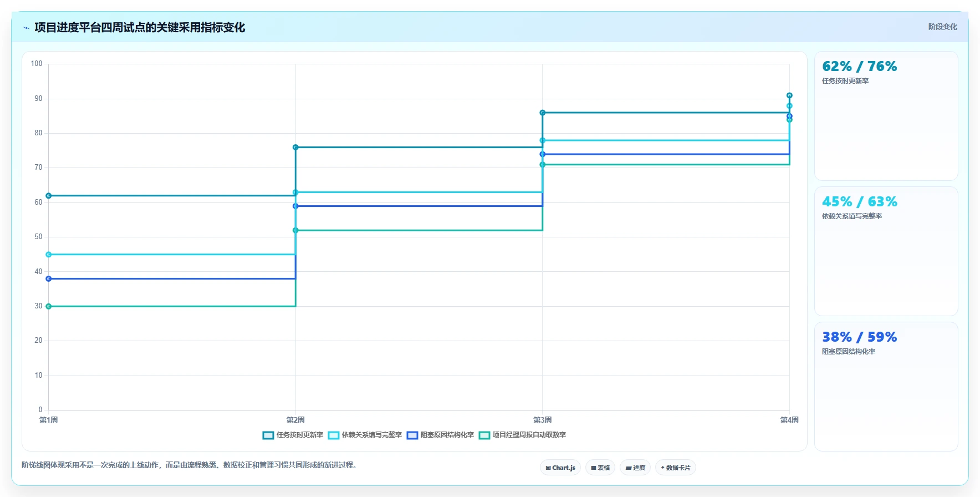Toggle the 依赖关系填写完整率 legend series
This screenshot has width=980, height=497.
click(x=365, y=435)
